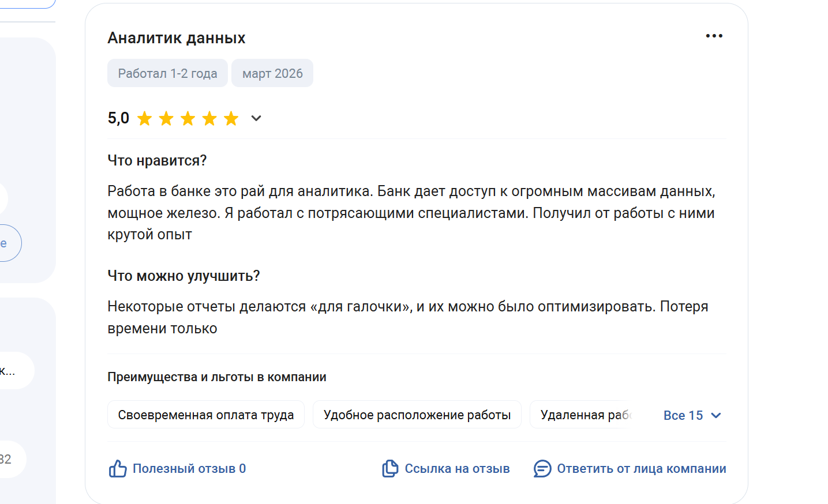Click the speech bubble reply icon

click(542, 468)
